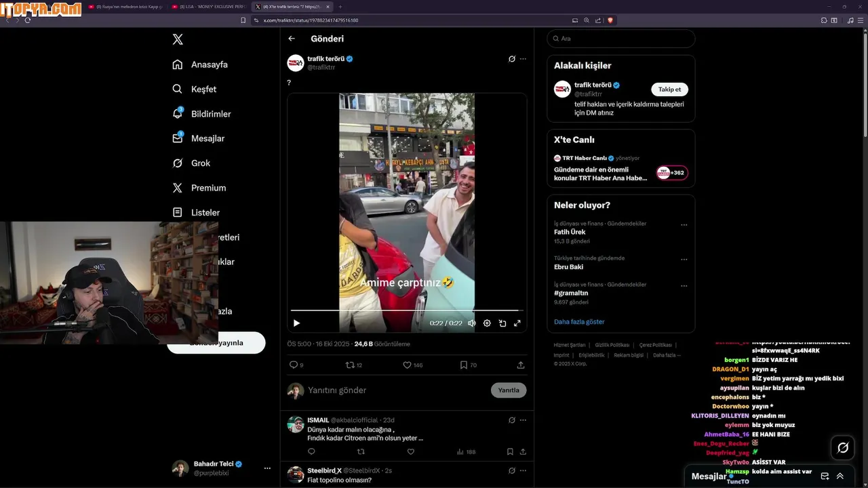This screenshot has height=488, width=868.
Task: Mute the video volume
Action: tap(472, 323)
